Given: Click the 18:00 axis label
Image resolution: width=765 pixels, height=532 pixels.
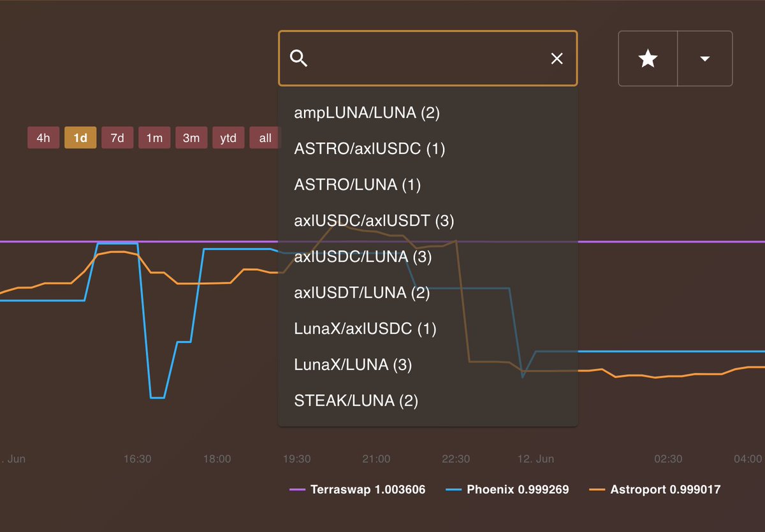Looking at the screenshot, I should [217, 459].
